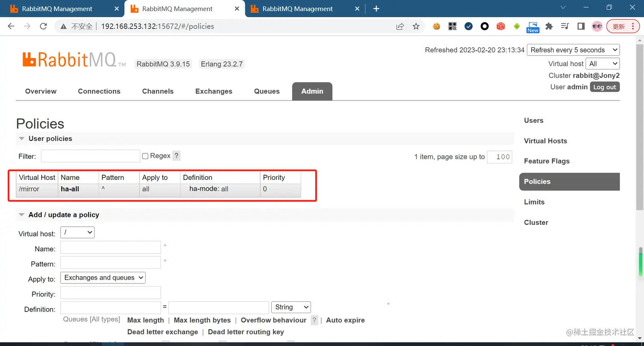The width and height of the screenshot is (644, 346).
Task: Open the Virtual host All dropdown
Action: pos(603,63)
